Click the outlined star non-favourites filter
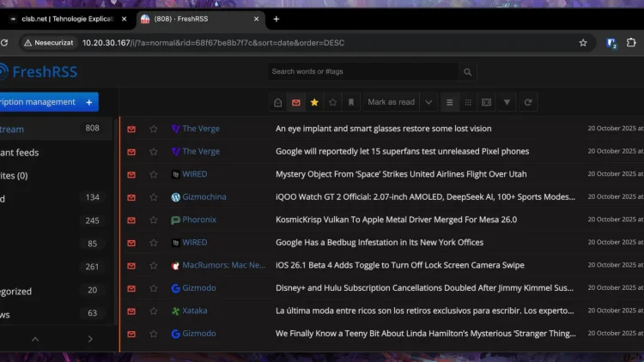 (333, 102)
